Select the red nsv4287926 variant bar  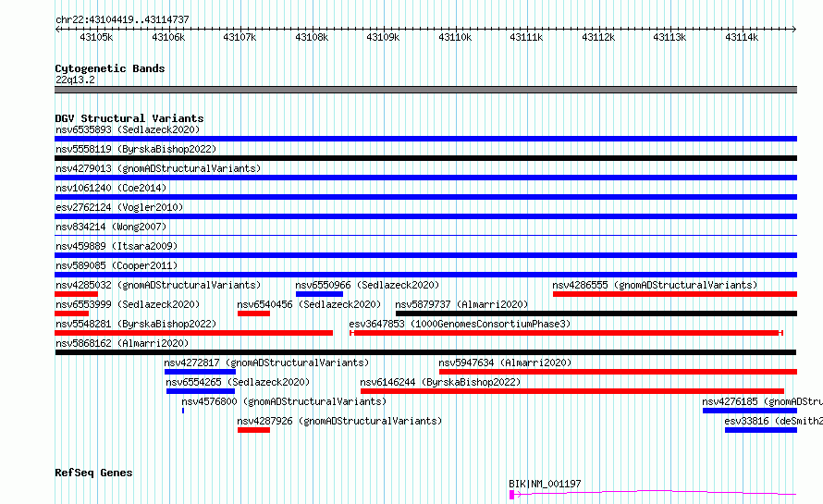(x=253, y=430)
